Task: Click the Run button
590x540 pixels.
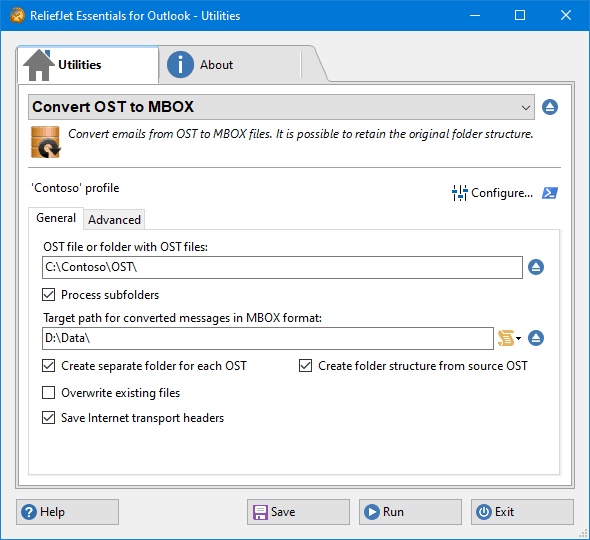Action: (x=410, y=512)
